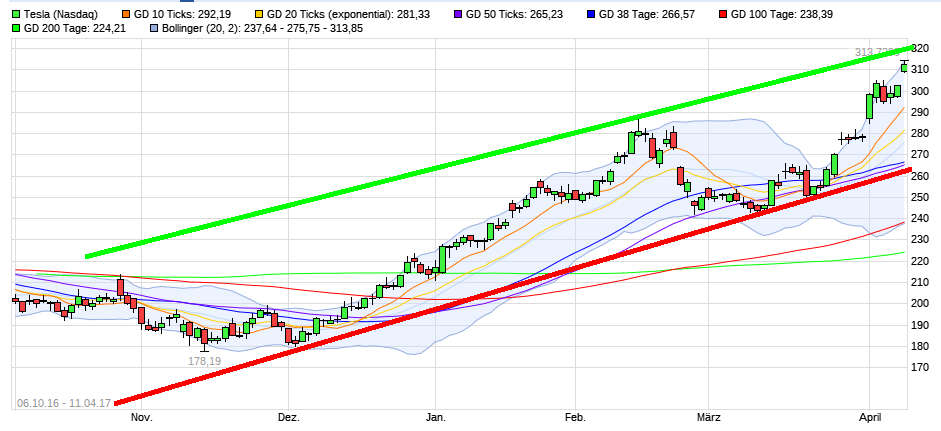This screenshot has height=431, width=941.
Task: Select legend text 'GD 50 Ticks: 265,23'
Action: coord(515,14)
